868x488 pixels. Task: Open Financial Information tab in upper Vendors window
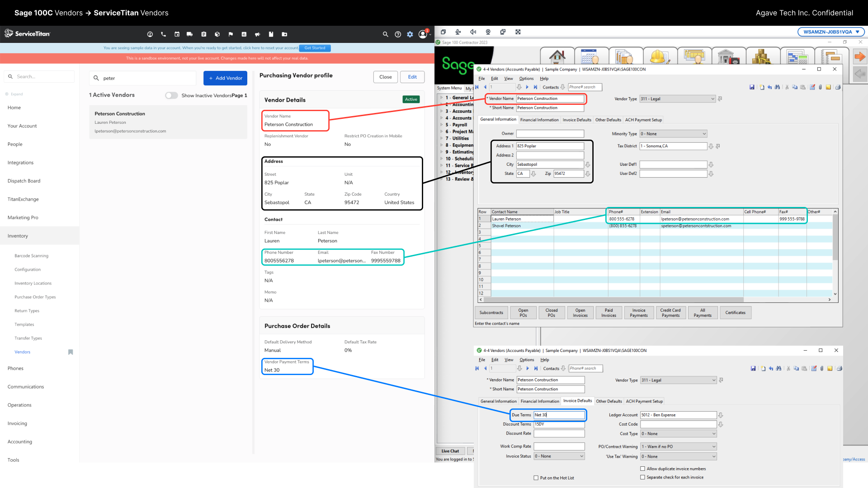(x=539, y=120)
